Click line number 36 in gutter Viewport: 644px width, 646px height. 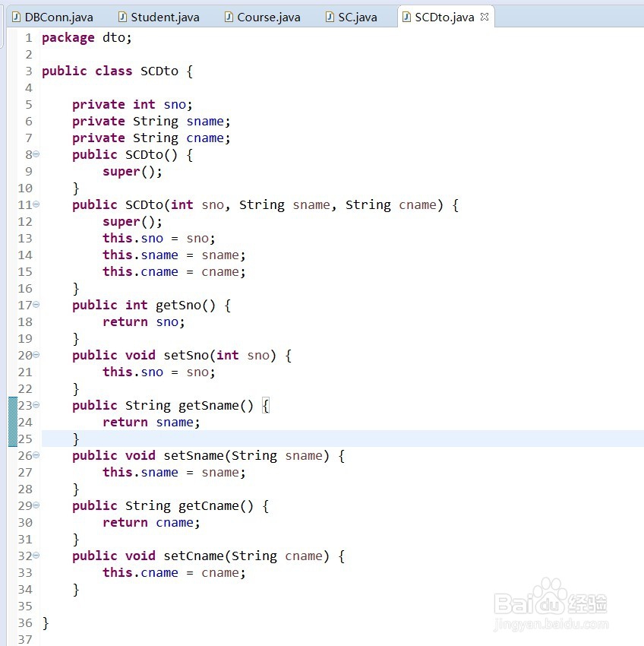coord(25,623)
